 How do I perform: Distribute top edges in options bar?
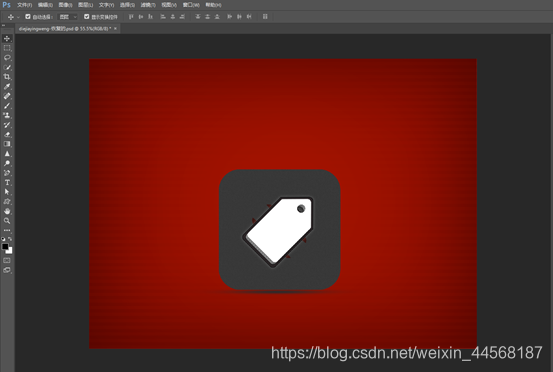pyautogui.click(x=198, y=17)
